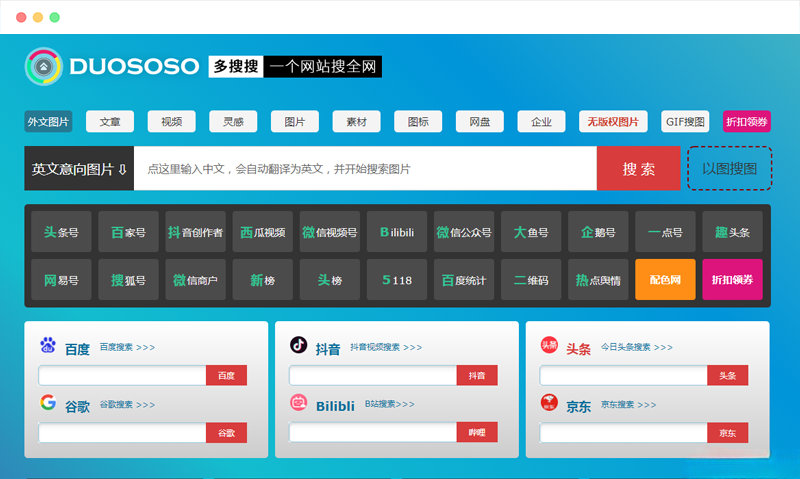Image resolution: width=800 pixels, height=479 pixels.
Task: Click the DUOSOSO circular logo icon
Action: 44,66
